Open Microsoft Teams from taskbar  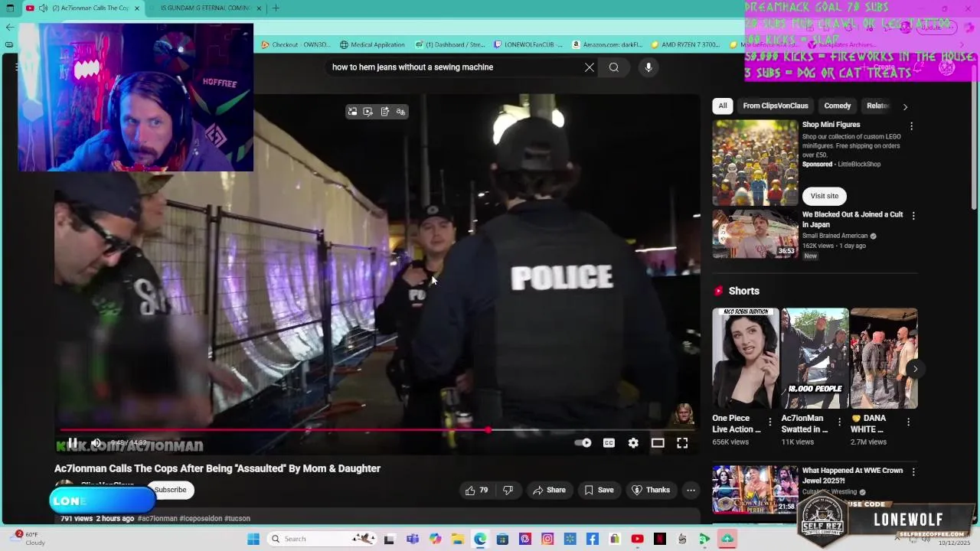click(x=413, y=539)
